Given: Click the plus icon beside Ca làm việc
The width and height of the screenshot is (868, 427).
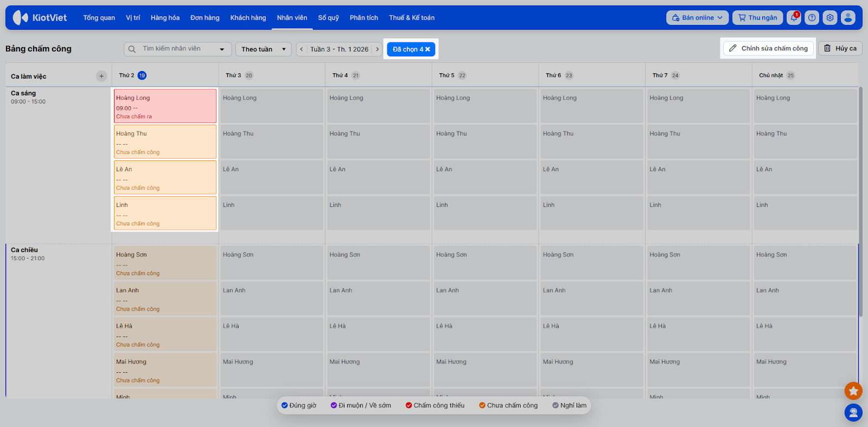Looking at the screenshot, I should [x=101, y=76].
